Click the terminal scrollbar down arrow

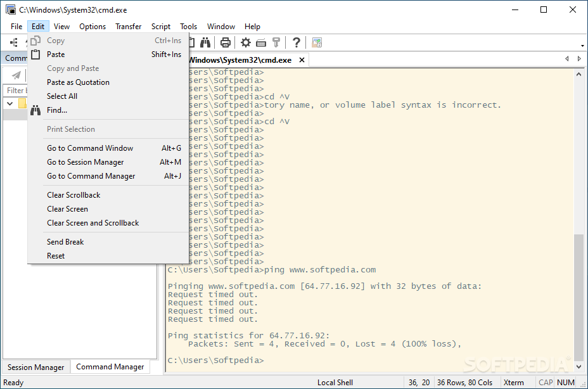tap(578, 367)
